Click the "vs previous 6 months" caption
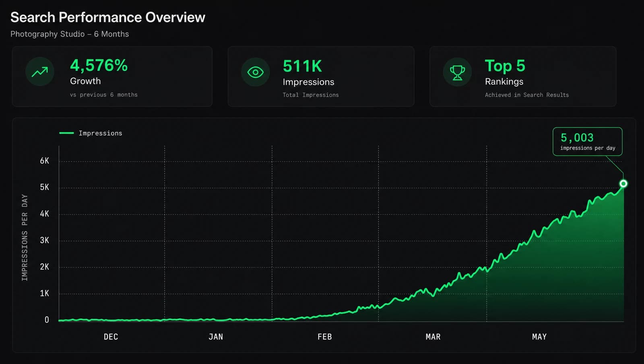644x364 pixels. [104, 95]
